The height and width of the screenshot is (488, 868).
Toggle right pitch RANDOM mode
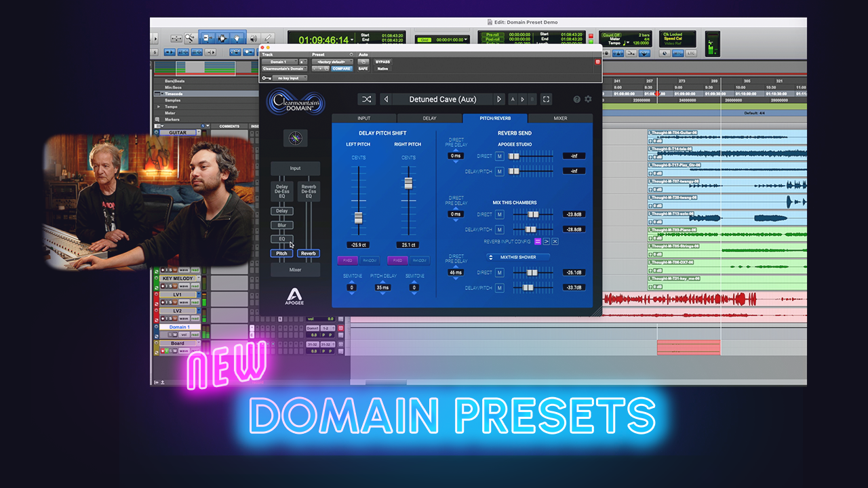tap(420, 260)
